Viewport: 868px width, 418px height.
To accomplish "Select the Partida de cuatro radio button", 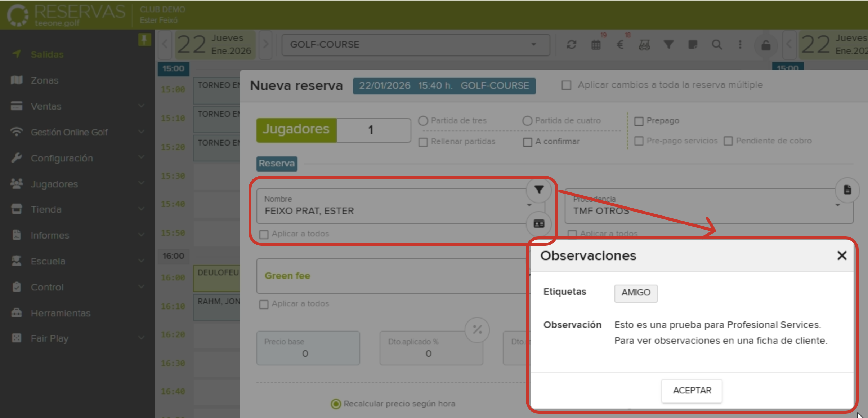I will point(528,121).
